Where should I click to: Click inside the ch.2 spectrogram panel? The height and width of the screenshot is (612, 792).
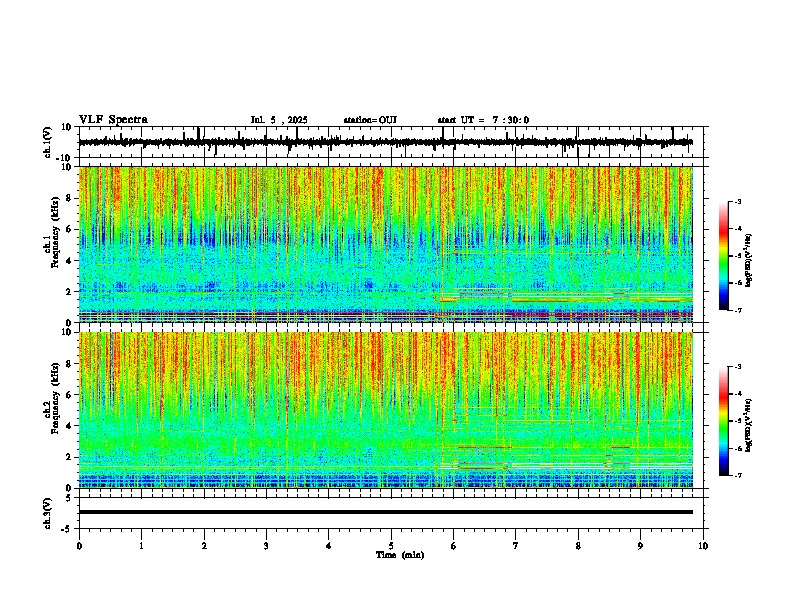click(386, 410)
